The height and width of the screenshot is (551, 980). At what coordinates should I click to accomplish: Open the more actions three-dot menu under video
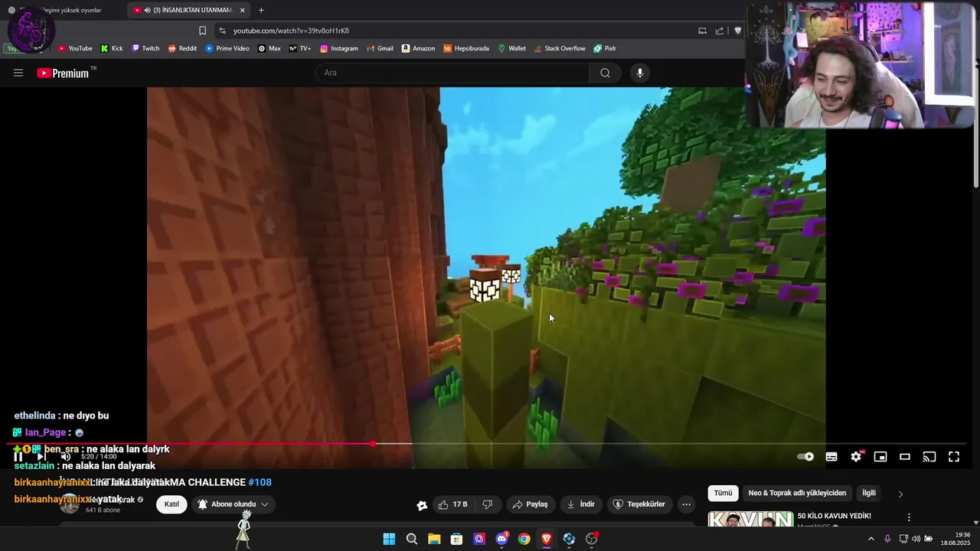point(686,504)
